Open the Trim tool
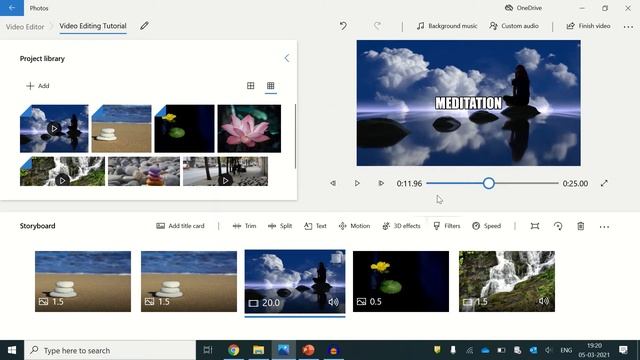The width and height of the screenshot is (640, 360). click(244, 226)
